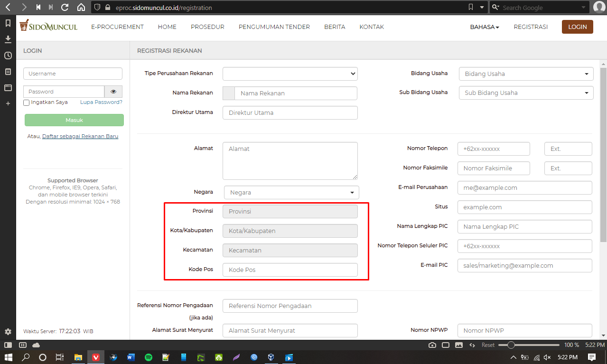Viewport: 607px width, 364px height.
Task: Click the Spotify icon in the taskbar
Action: tap(149, 357)
